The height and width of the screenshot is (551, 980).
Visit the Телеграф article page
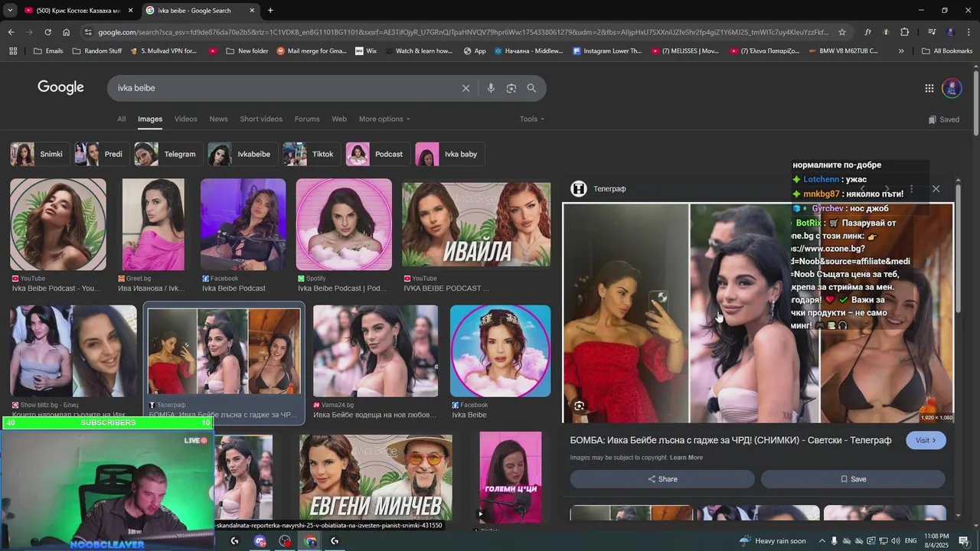pos(926,440)
